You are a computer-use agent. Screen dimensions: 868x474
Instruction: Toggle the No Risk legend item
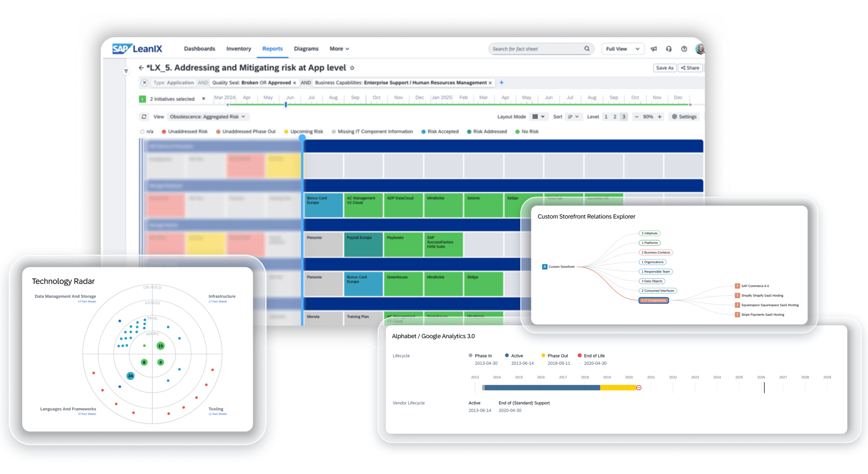click(527, 132)
